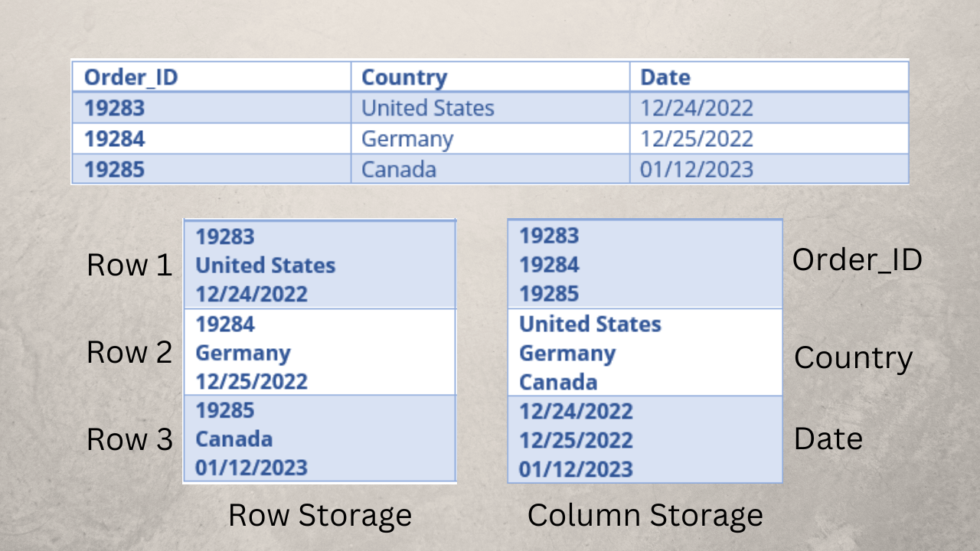Select the Canada cell in the top table
Image resolution: width=980 pixels, height=551 pixels.
[x=399, y=169]
